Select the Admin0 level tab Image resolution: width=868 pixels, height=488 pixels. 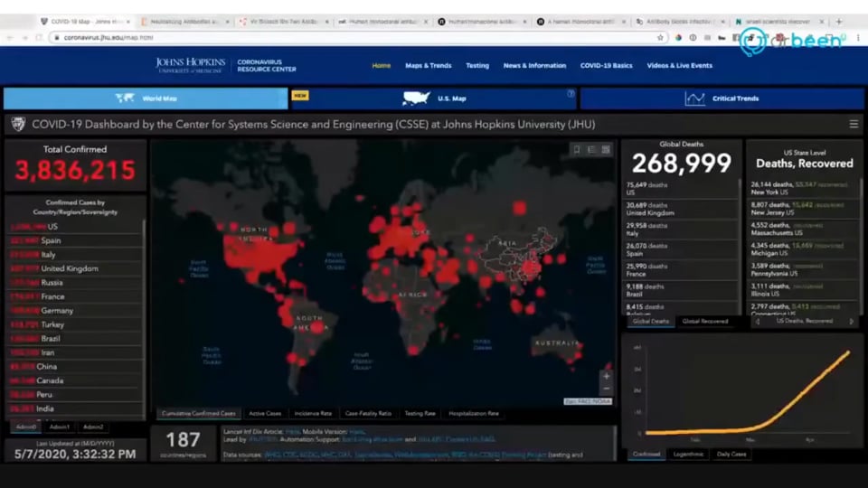pyautogui.click(x=26, y=427)
